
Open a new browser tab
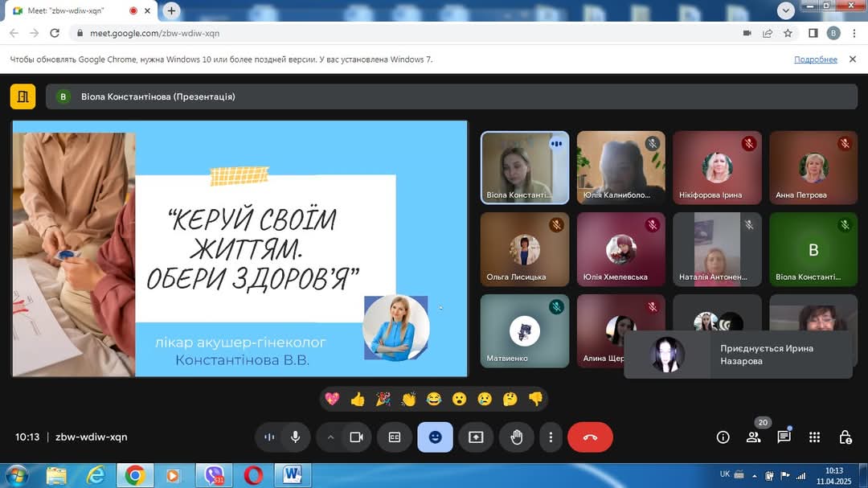coord(172,10)
